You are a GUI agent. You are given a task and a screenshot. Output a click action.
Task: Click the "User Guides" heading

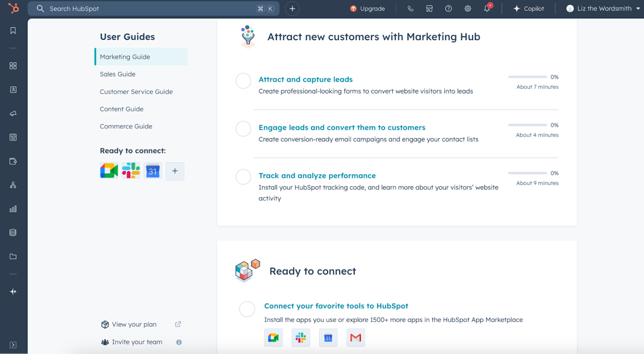click(127, 37)
